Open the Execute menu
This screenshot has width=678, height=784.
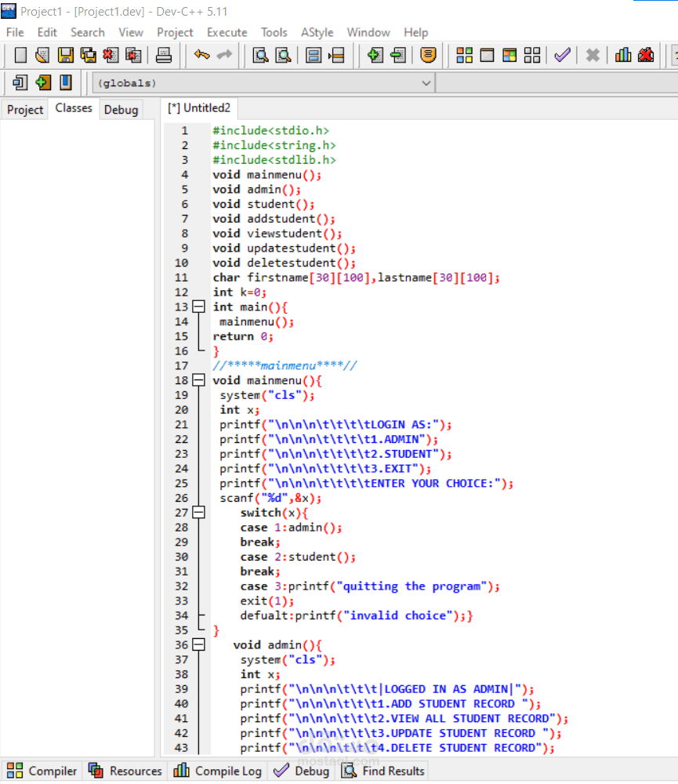227,32
